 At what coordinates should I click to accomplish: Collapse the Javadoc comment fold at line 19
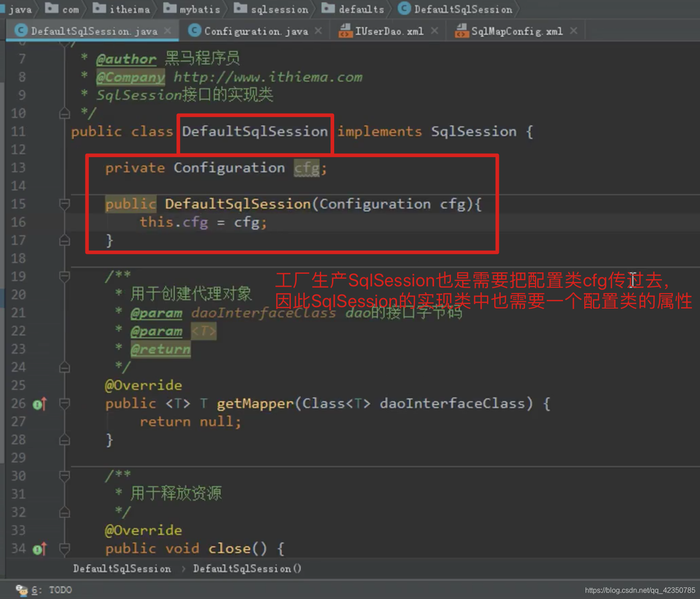point(65,276)
